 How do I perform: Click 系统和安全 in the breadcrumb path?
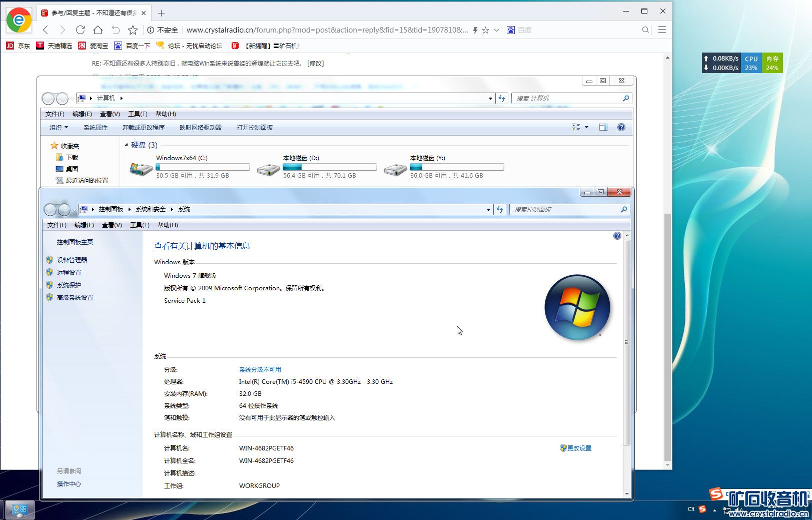tap(151, 209)
